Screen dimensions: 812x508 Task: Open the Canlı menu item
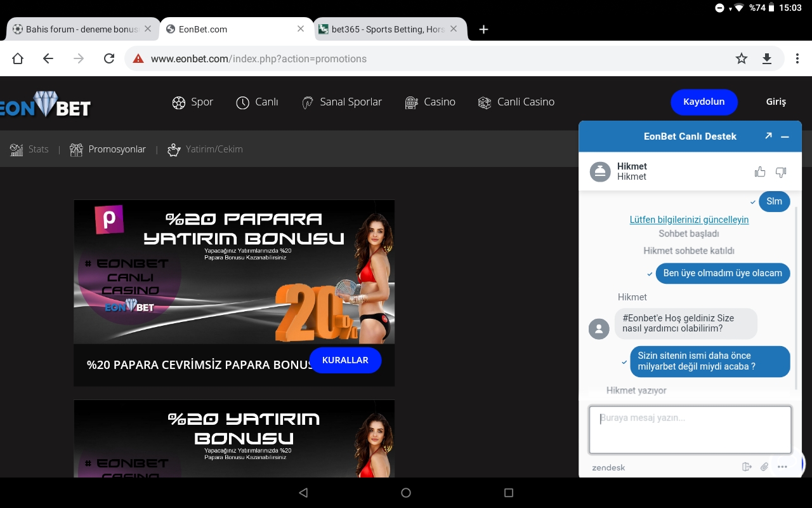(x=257, y=102)
